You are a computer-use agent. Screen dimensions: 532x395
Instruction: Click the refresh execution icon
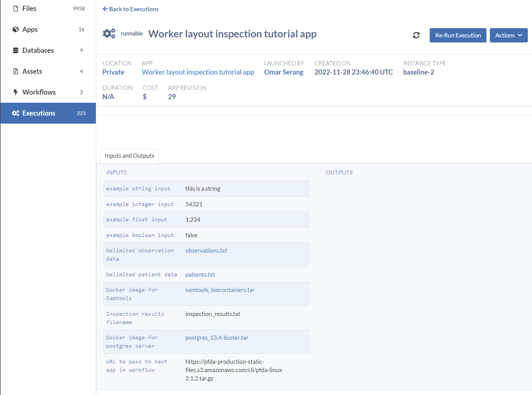click(416, 35)
